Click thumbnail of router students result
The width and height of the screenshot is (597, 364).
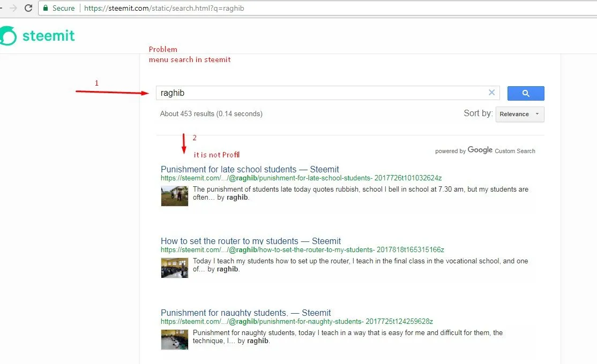174,268
